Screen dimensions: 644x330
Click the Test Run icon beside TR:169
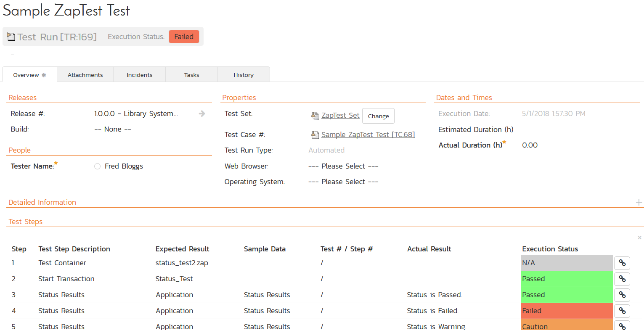(x=11, y=37)
